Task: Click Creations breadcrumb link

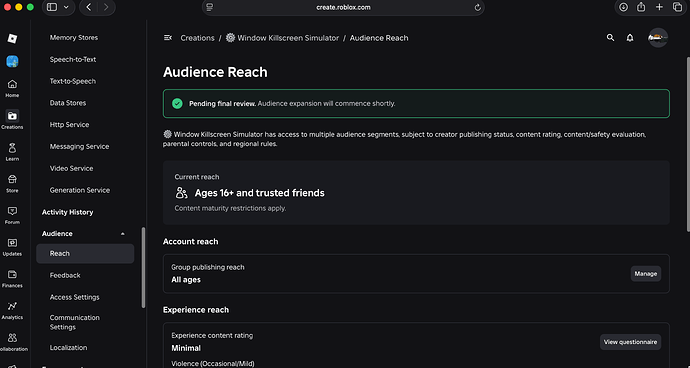Action: 197,38
